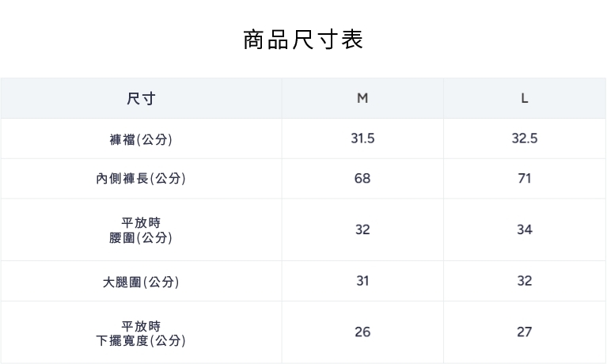Click the 平放時 text above 腰圍

pyautogui.click(x=141, y=222)
